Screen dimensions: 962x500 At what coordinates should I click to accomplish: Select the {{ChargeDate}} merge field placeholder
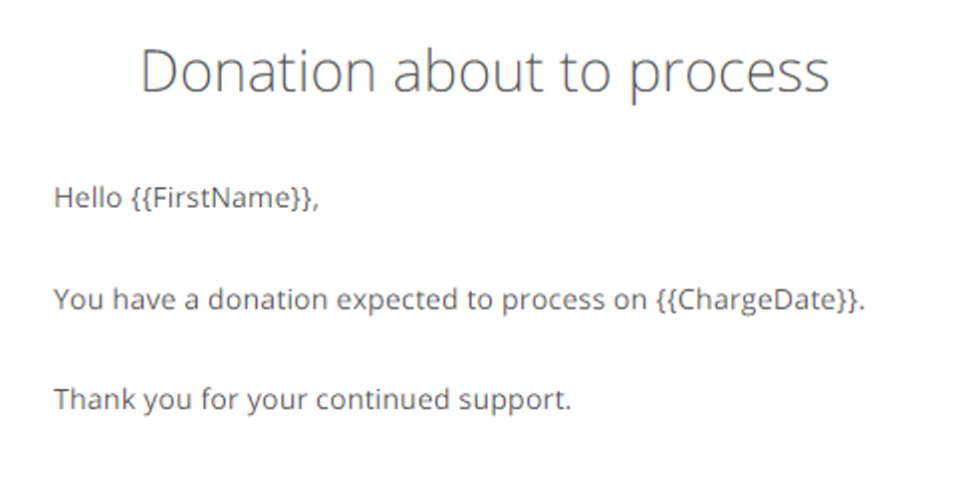tap(756, 301)
